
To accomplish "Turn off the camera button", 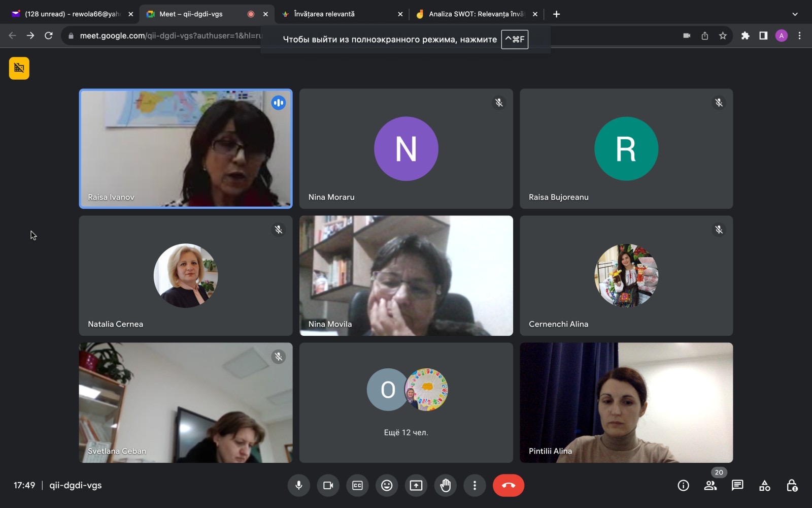I will 328,486.
